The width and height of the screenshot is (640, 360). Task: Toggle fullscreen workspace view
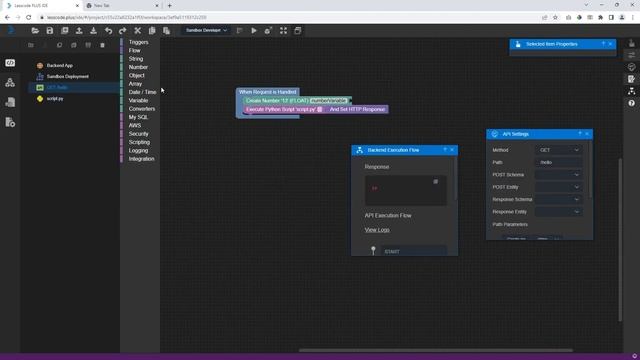(x=283, y=31)
